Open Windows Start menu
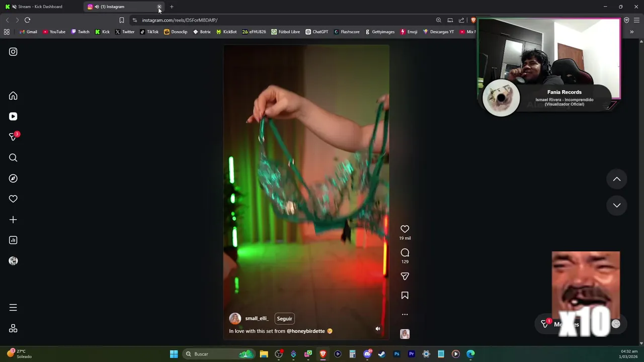The height and width of the screenshot is (362, 644). pos(174,354)
